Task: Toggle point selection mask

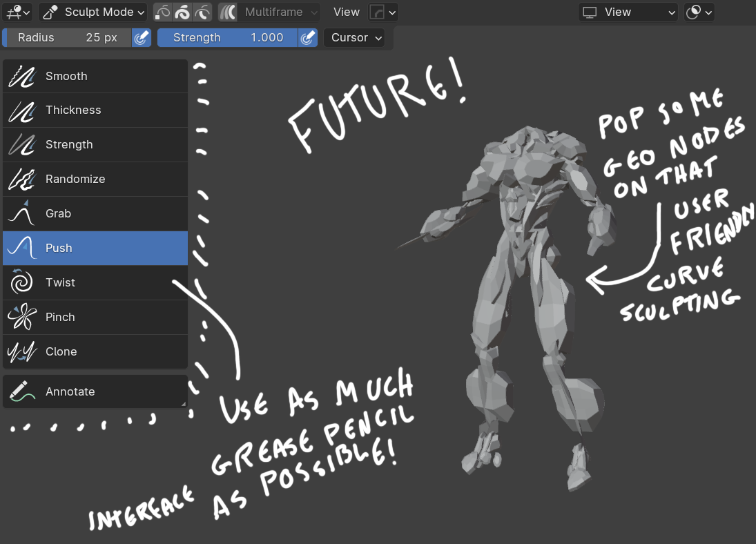Action: [162, 12]
